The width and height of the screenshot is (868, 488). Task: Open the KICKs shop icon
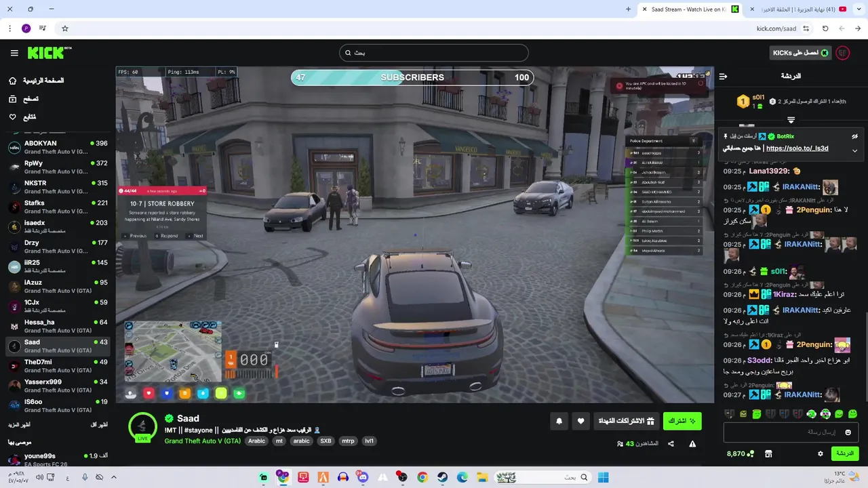tap(768, 453)
